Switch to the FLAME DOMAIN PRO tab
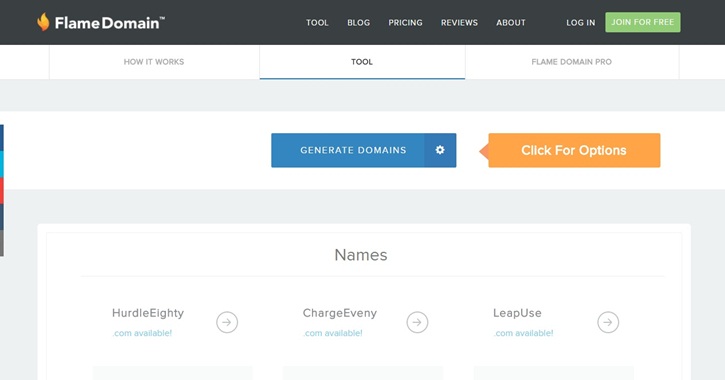Viewport: 725px width, 380px height. tap(571, 62)
